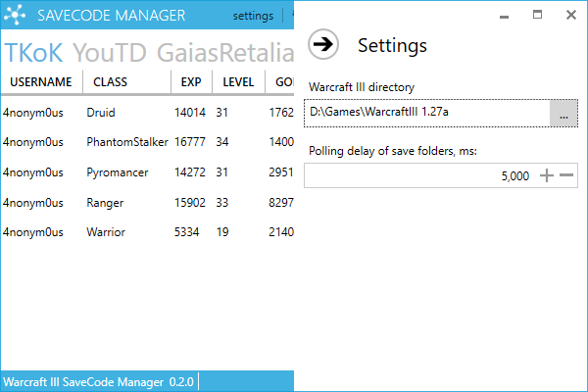Select the Ranger save row
Viewport: 588px width, 392px height.
(147, 203)
